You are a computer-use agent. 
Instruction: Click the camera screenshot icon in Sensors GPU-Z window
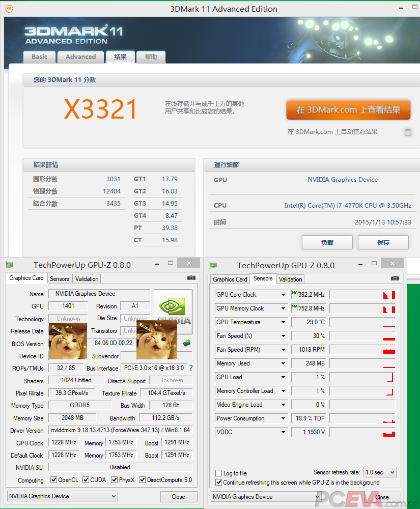395,278
